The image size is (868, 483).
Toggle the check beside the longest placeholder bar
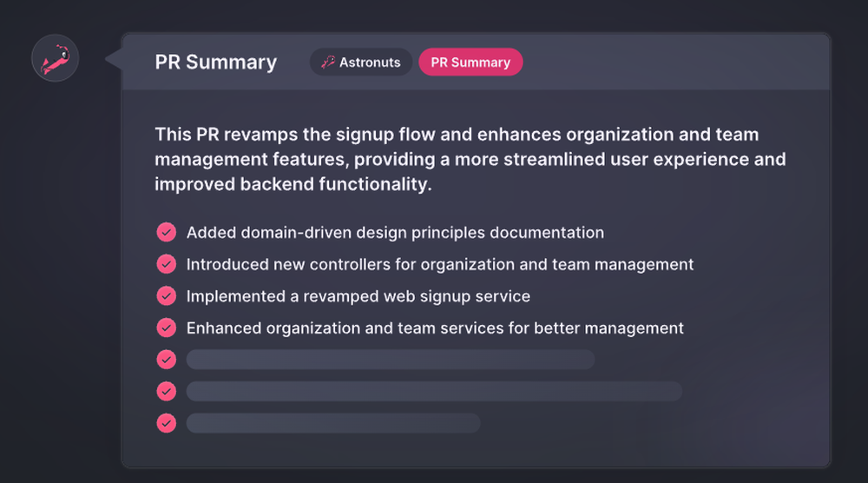coord(166,391)
